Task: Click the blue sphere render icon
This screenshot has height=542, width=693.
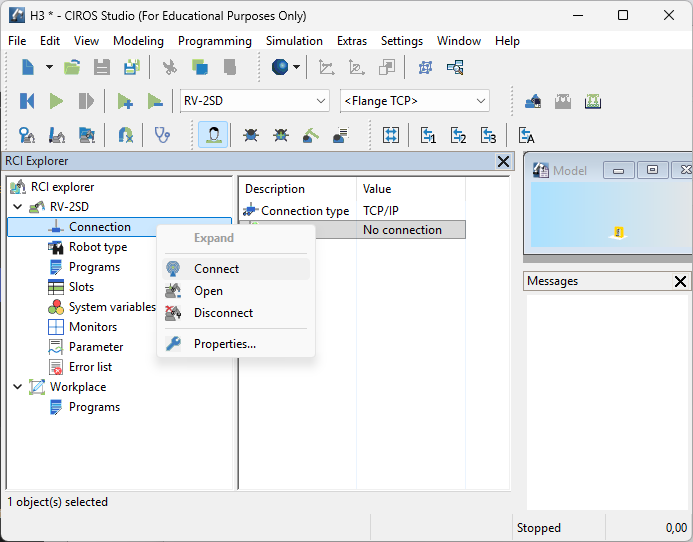Action: click(x=280, y=68)
